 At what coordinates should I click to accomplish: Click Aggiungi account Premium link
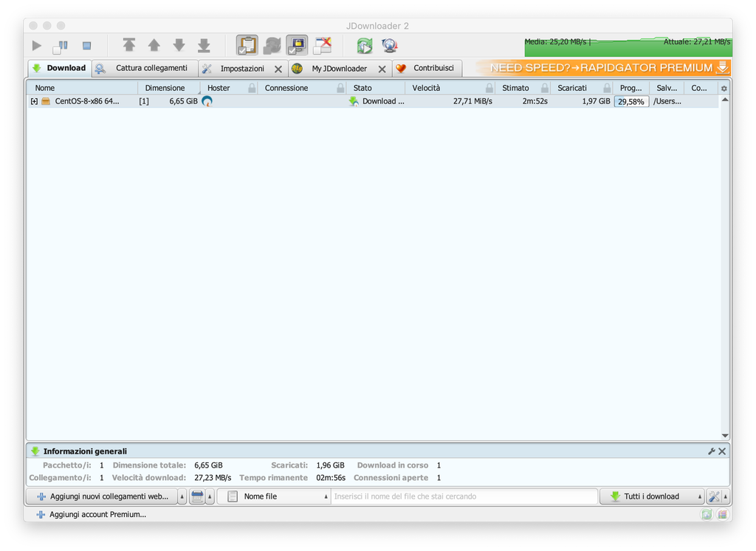tap(92, 514)
